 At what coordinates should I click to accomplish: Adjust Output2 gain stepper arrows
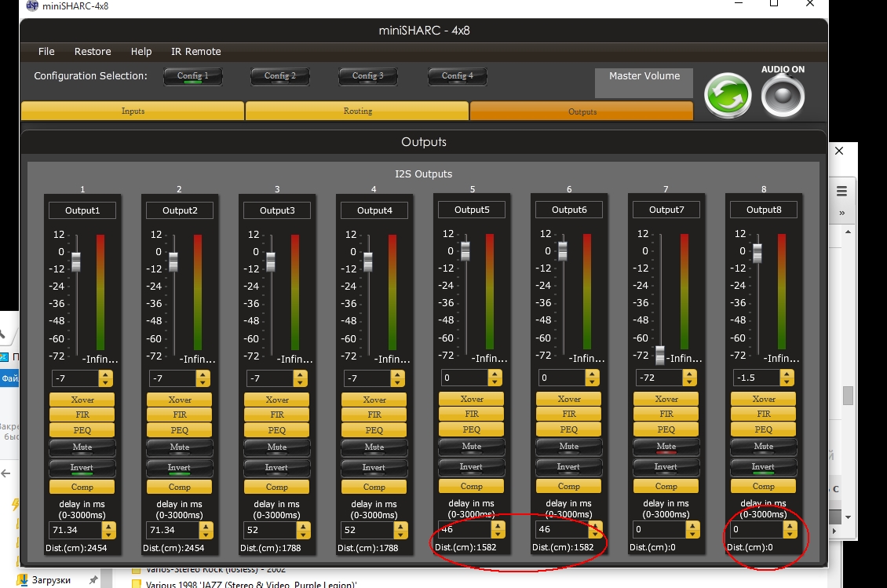coord(203,378)
